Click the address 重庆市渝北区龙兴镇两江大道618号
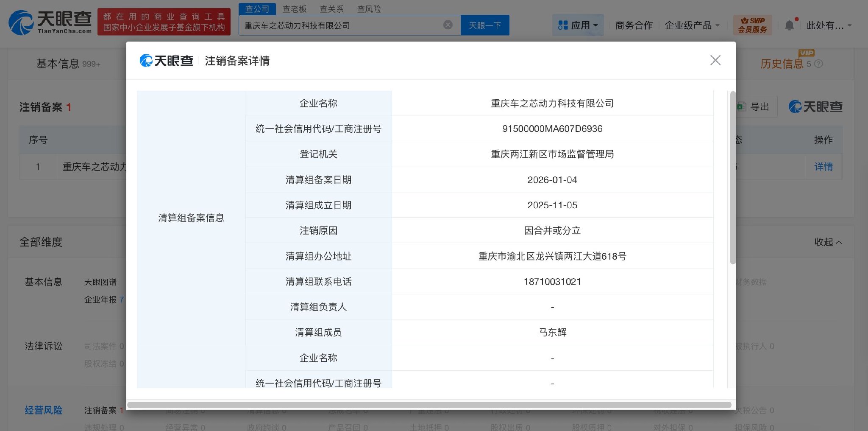Image resolution: width=868 pixels, height=431 pixels. pos(552,256)
